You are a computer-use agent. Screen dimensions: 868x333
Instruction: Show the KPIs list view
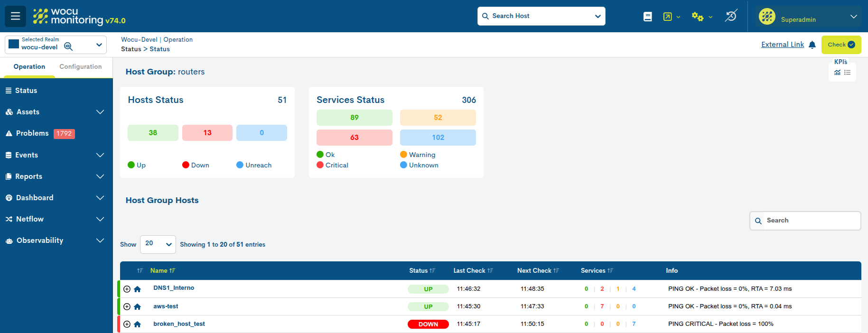tap(847, 73)
